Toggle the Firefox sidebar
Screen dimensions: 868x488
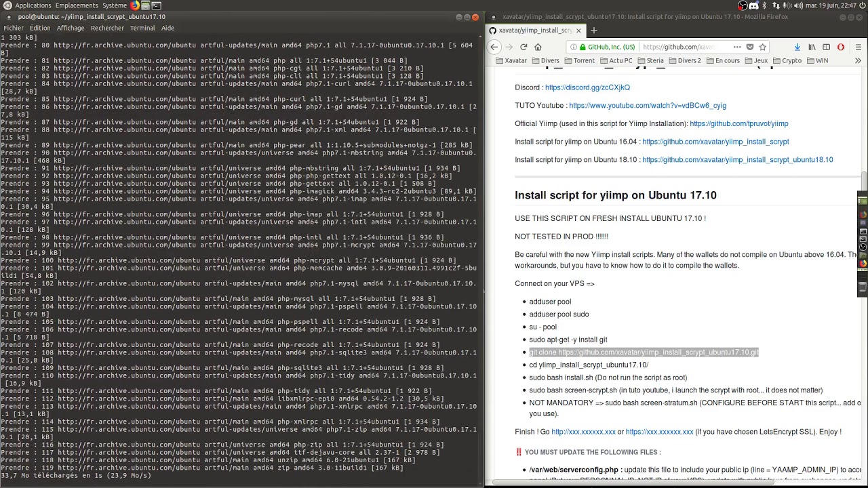pyautogui.click(x=826, y=47)
